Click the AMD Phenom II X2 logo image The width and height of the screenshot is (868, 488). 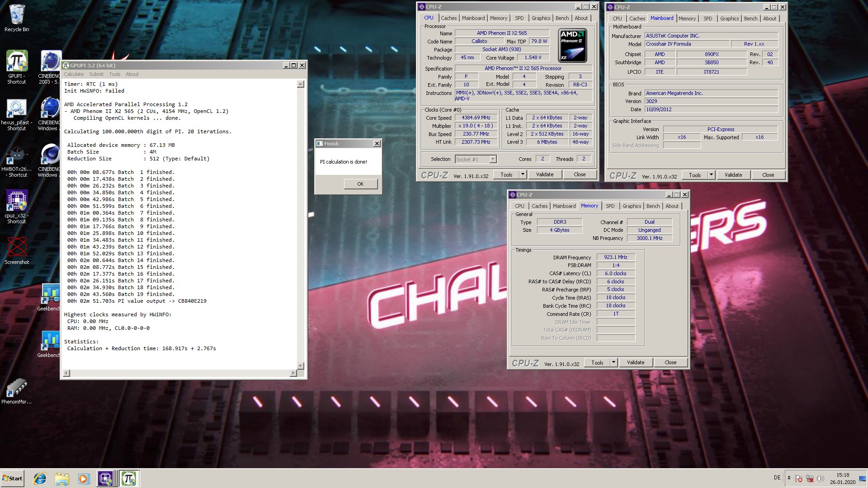pyautogui.click(x=572, y=46)
